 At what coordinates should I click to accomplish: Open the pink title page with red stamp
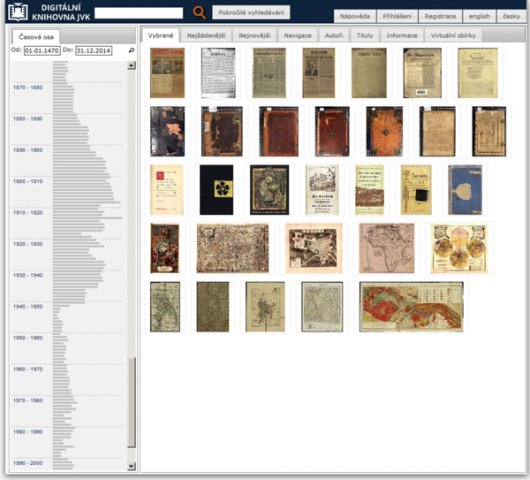[167, 190]
